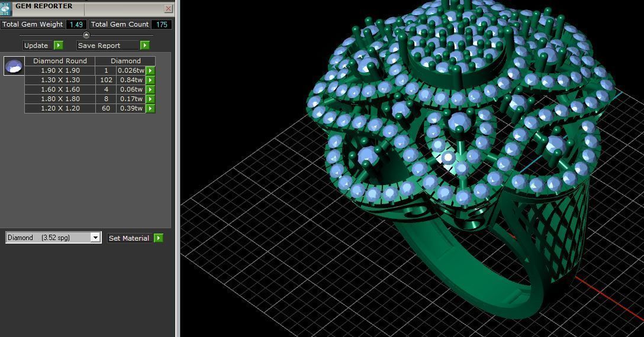
Task: Select the diamond round gem thumbnail
Action: click(x=14, y=66)
